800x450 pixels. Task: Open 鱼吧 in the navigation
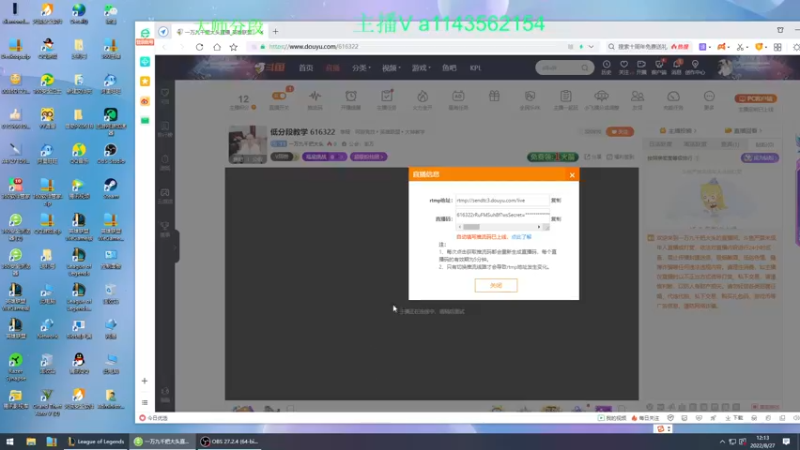click(x=449, y=68)
